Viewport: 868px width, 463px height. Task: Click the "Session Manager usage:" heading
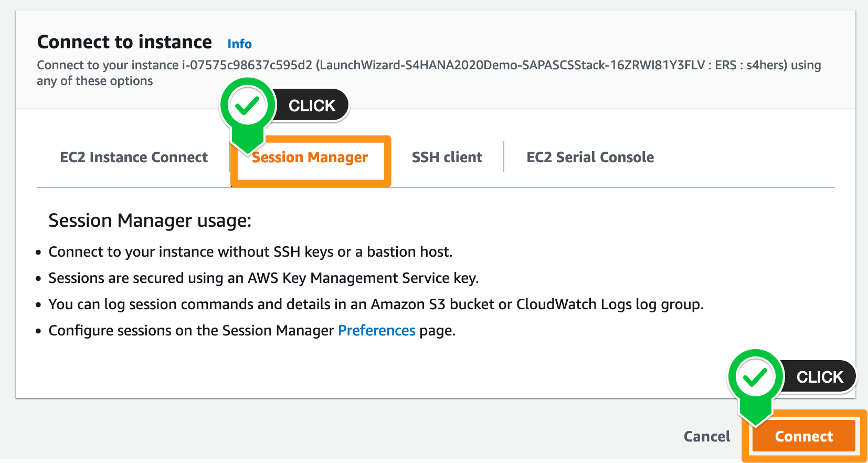tap(150, 221)
